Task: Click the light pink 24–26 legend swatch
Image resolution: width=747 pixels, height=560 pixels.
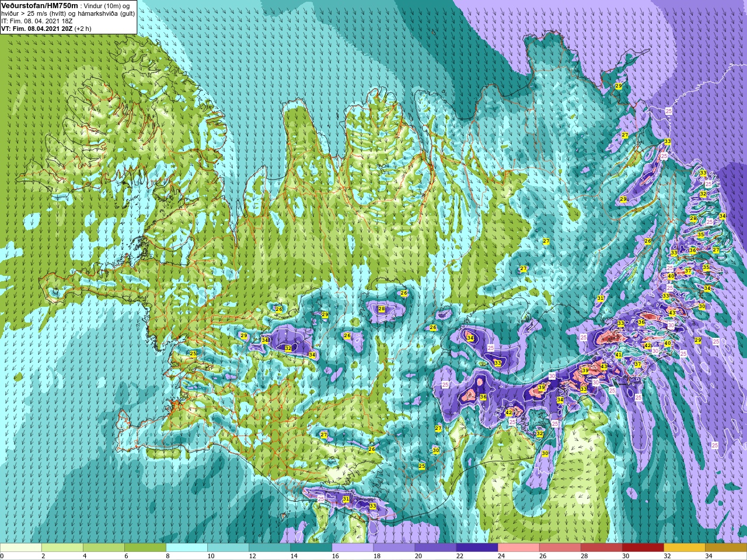Action: (x=518, y=548)
